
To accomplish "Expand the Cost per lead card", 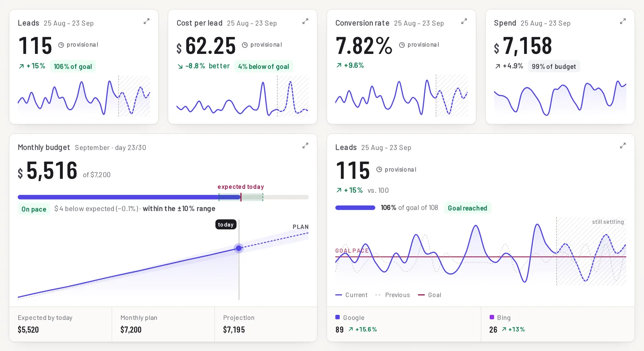I will coord(305,21).
